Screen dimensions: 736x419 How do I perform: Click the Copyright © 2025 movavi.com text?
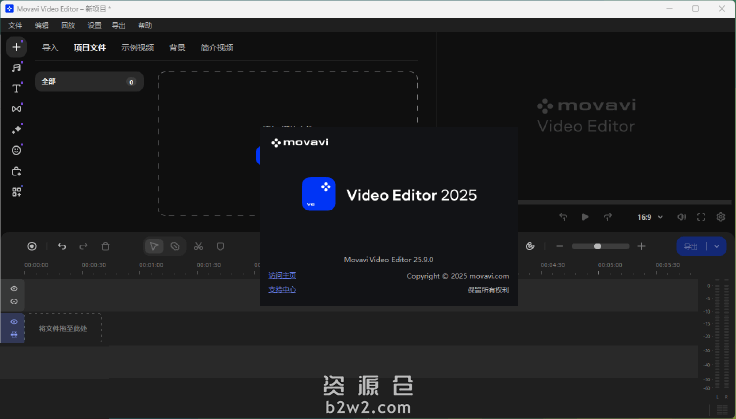458,276
